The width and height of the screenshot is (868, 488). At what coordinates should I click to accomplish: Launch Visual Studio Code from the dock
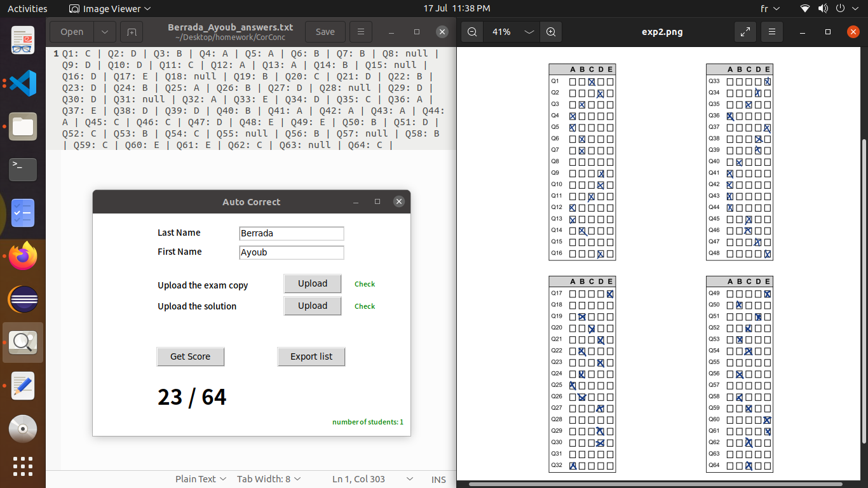point(23,83)
